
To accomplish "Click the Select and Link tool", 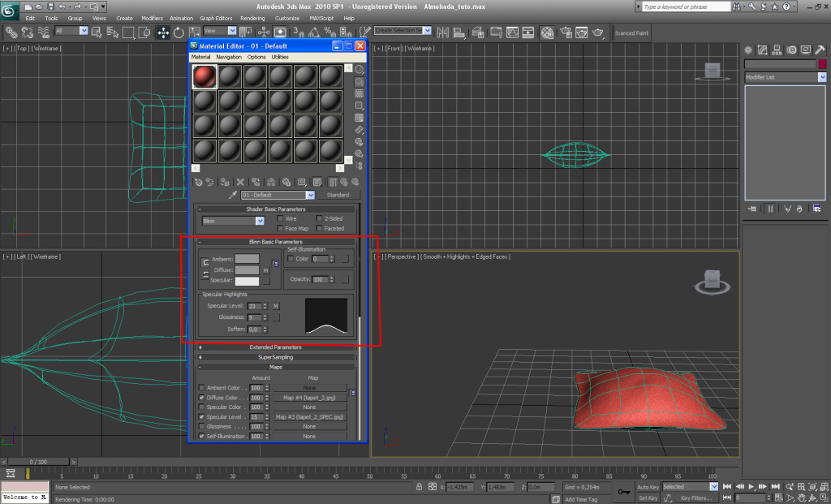I will coord(11,32).
